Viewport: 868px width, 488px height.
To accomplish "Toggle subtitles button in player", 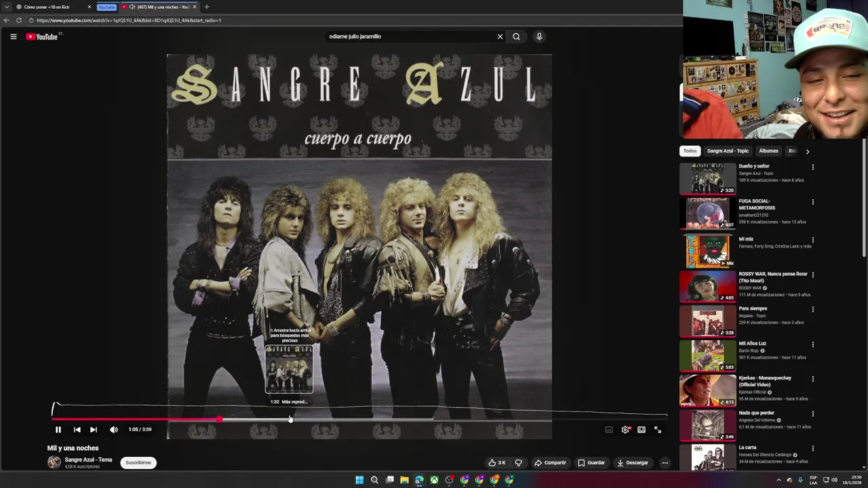I will pos(609,430).
